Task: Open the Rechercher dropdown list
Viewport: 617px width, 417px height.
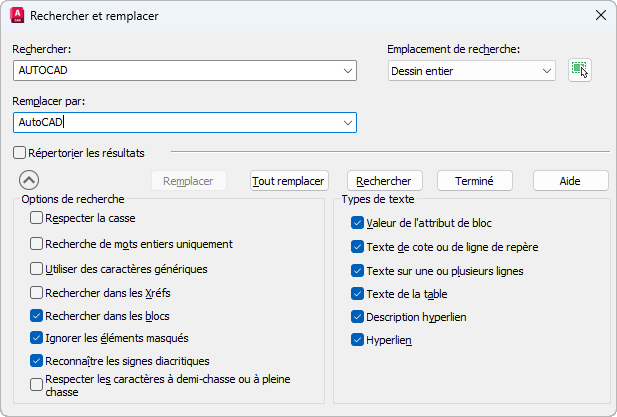Action: tap(347, 70)
